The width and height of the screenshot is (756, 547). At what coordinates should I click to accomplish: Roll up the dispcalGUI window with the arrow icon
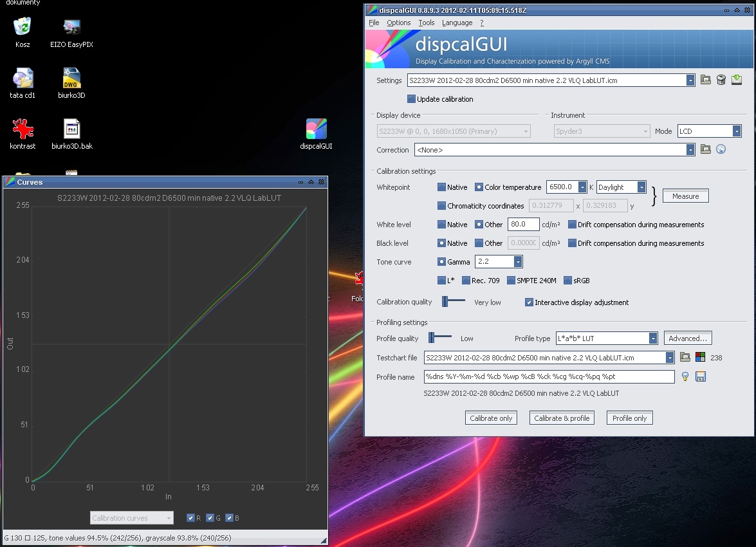pos(737,10)
